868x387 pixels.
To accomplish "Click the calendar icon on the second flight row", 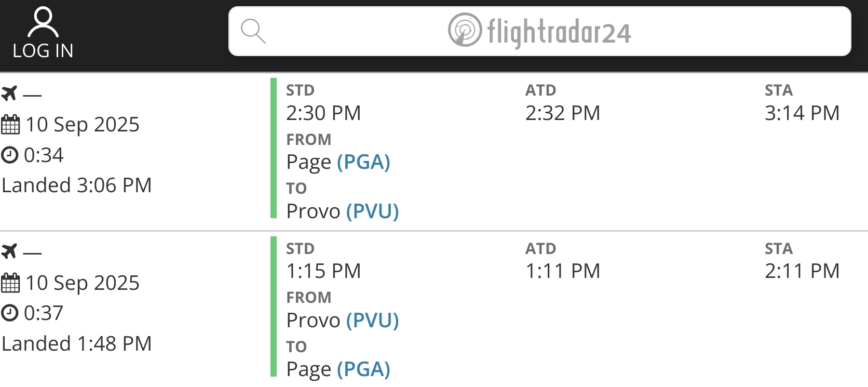I will tap(10, 283).
